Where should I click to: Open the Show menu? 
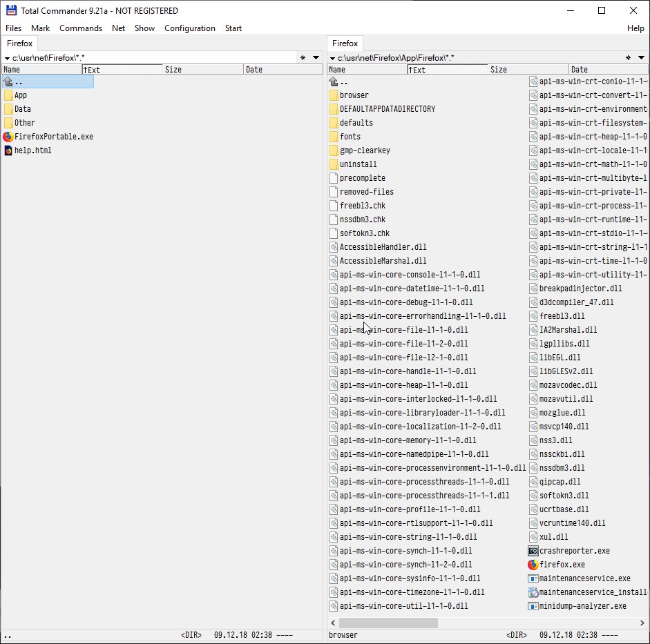tap(144, 28)
